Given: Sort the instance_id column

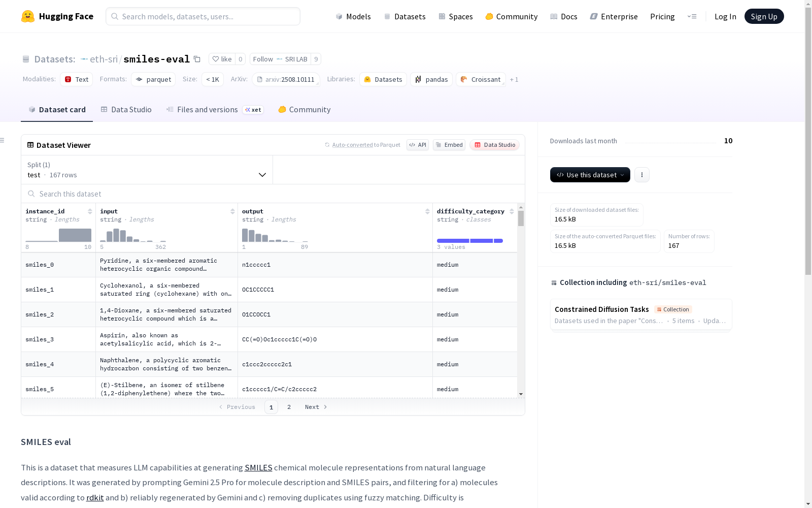Looking at the screenshot, I should pos(90,211).
